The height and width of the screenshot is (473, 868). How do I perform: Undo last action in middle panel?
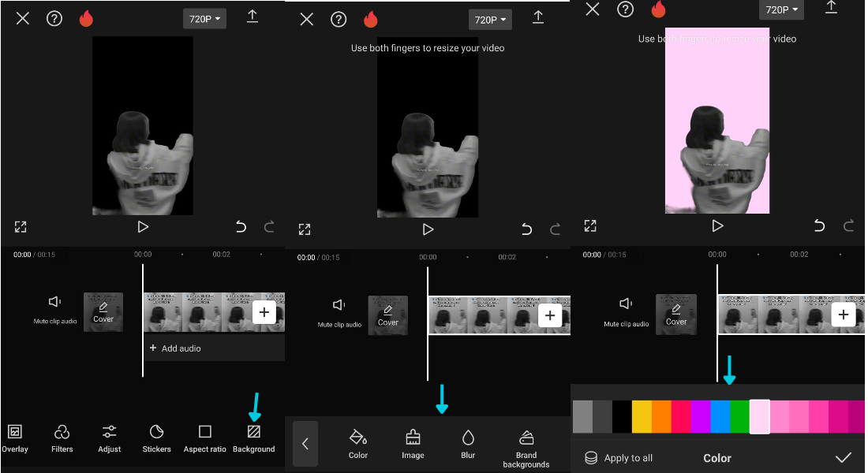tap(526, 229)
